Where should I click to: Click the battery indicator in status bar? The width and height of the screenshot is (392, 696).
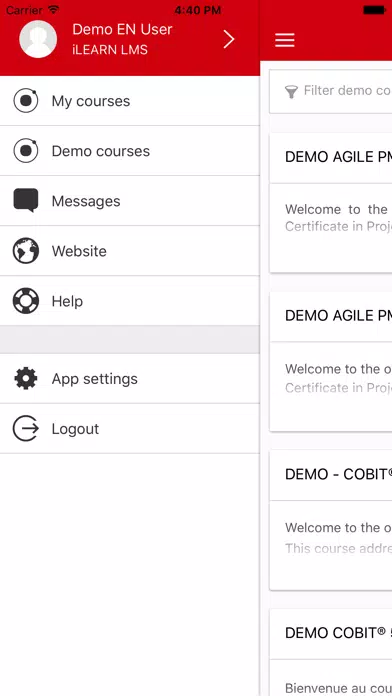point(374,10)
